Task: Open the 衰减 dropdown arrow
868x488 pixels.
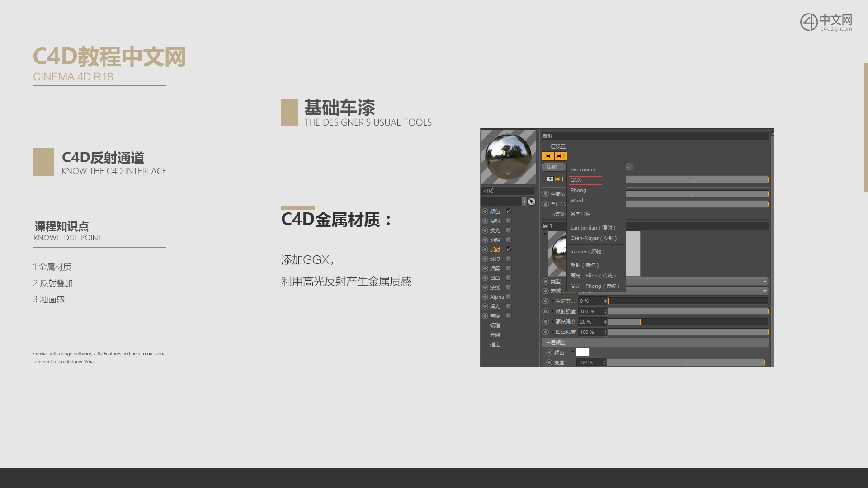Action: click(764, 291)
